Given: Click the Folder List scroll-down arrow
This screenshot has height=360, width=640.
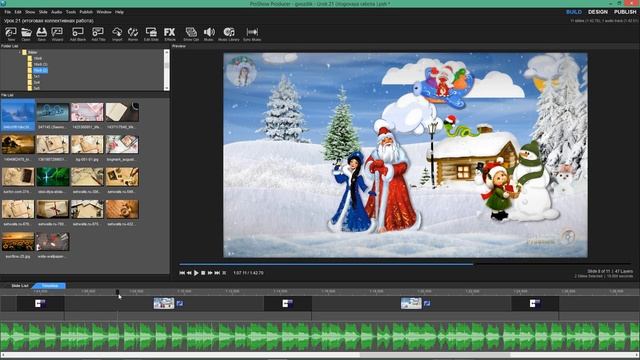Looking at the screenshot, I should [x=167, y=88].
